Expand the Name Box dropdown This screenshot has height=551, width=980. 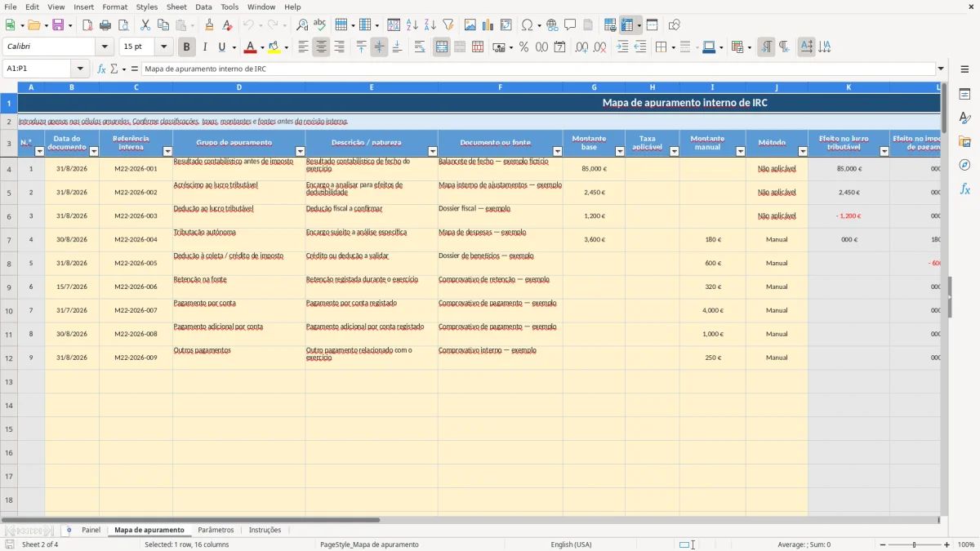80,69
